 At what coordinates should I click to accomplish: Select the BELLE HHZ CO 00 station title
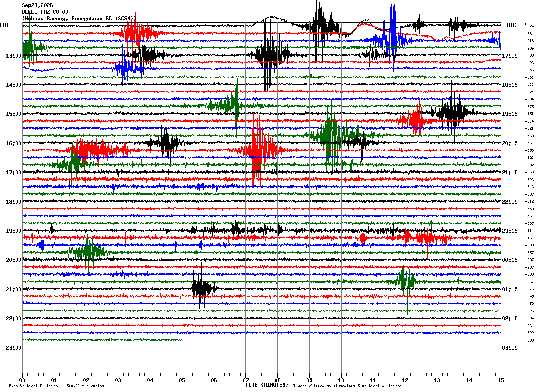click(45, 12)
